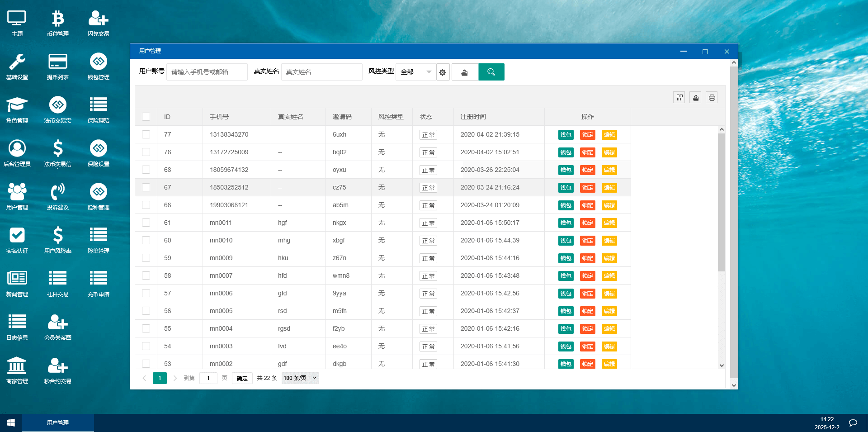
Task: Click 编辑 button for user 18059674132
Action: tap(609, 170)
